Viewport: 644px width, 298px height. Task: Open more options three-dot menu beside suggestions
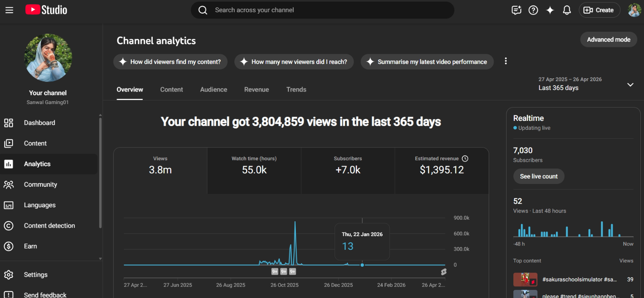pos(506,61)
